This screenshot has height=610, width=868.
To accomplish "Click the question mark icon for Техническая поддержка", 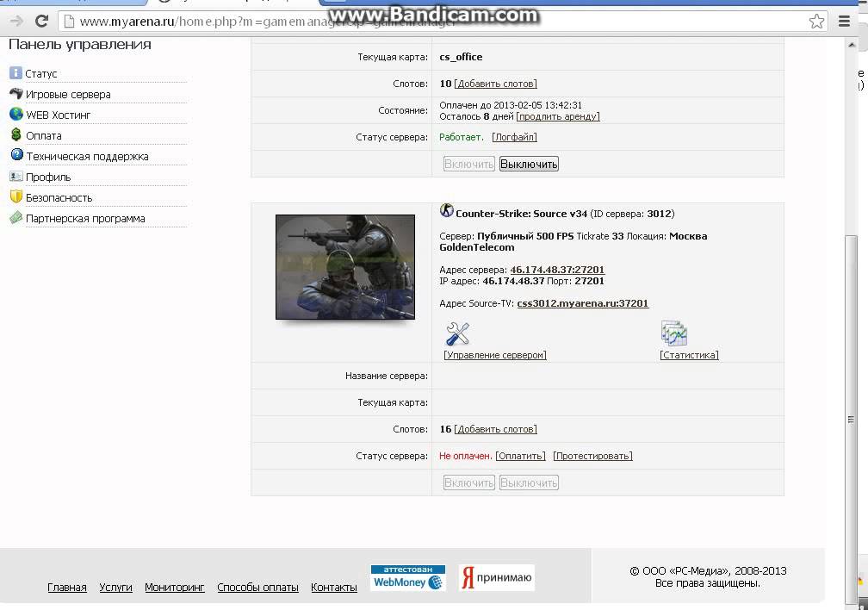I will point(16,155).
